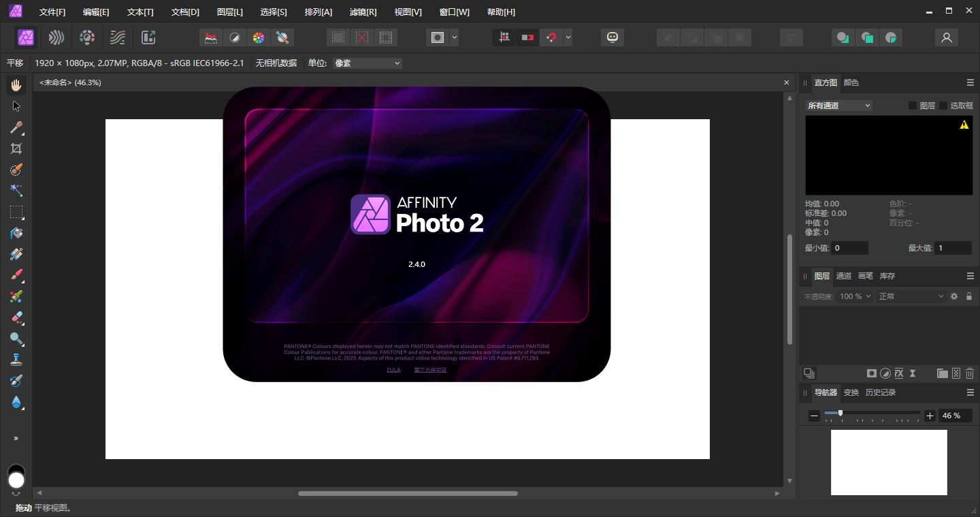Screen dimensions: 980x517
Task: Select the Dodge Brush tool
Action: pyautogui.click(x=16, y=339)
